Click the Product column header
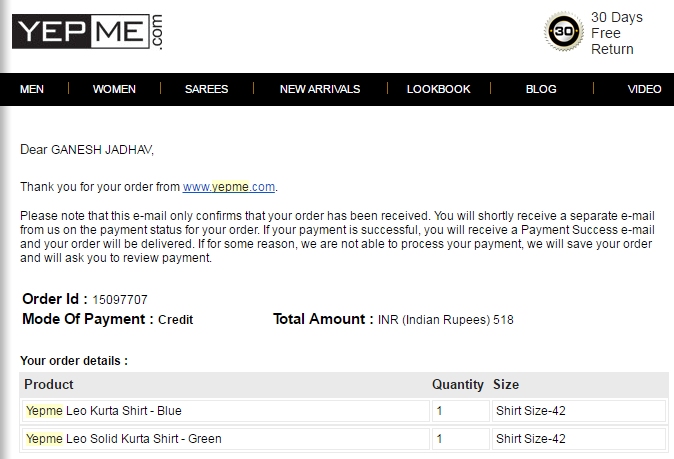 click(x=49, y=384)
